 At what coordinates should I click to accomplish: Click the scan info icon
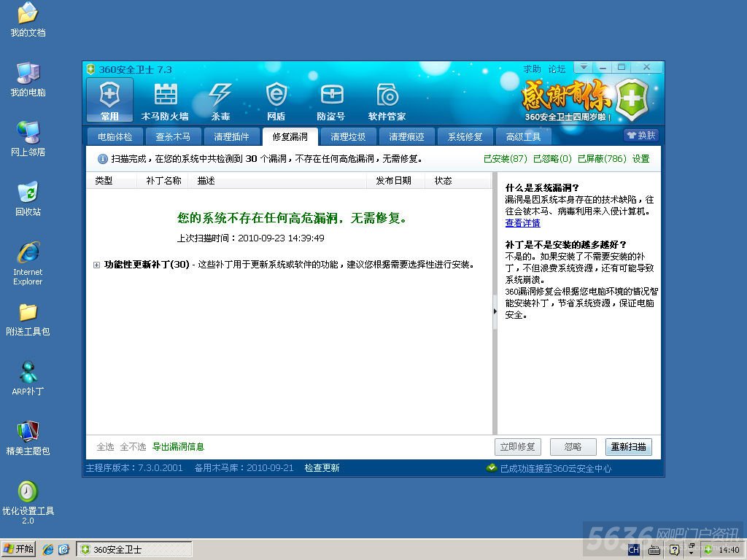click(x=102, y=159)
